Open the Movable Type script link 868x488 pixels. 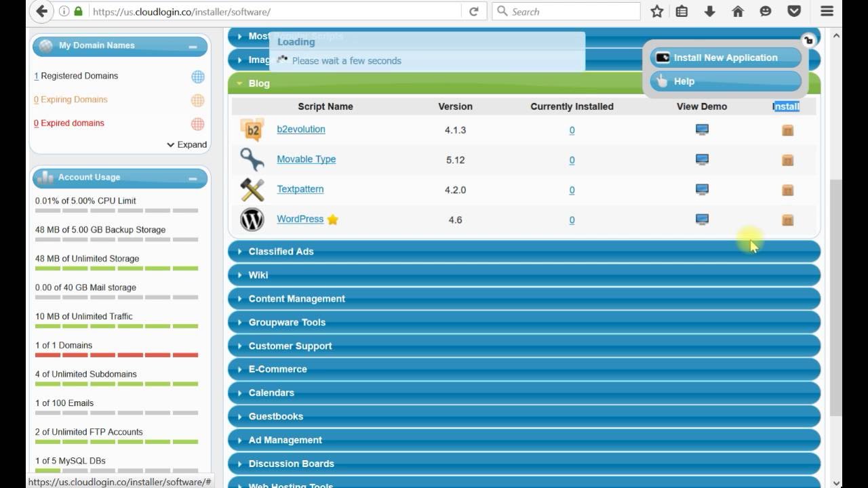coord(307,159)
